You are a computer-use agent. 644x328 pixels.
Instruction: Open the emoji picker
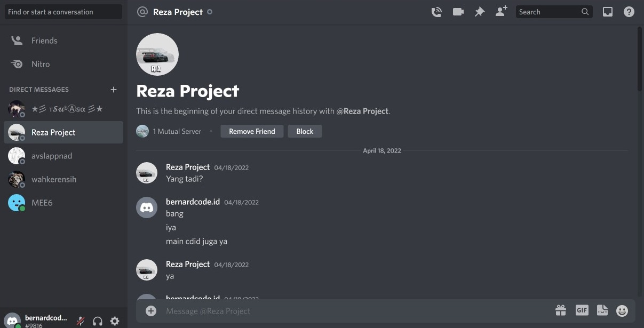pos(622,310)
